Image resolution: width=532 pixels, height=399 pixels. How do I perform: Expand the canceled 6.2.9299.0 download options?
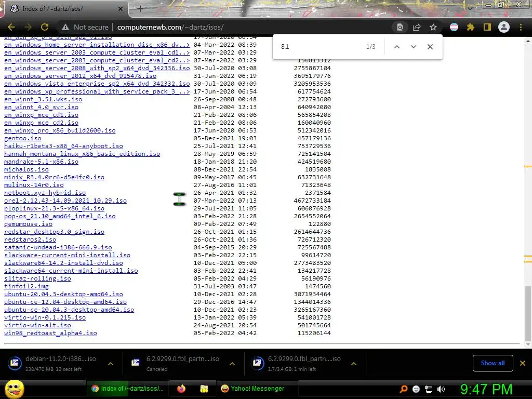(232, 364)
